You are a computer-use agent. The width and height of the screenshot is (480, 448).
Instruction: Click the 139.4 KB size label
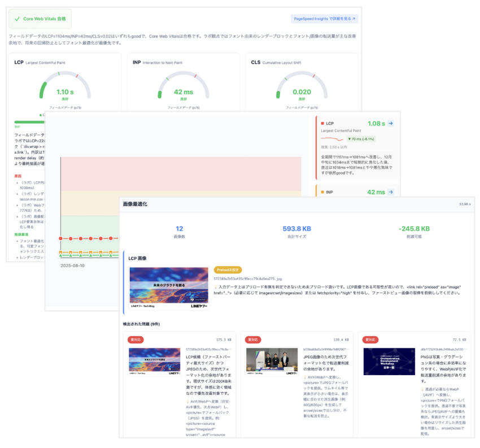tap(341, 340)
